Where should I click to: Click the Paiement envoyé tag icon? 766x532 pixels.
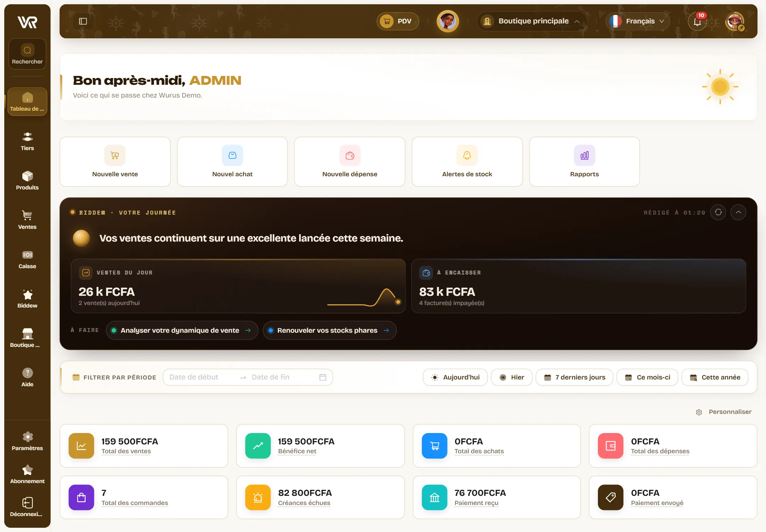click(611, 497)
